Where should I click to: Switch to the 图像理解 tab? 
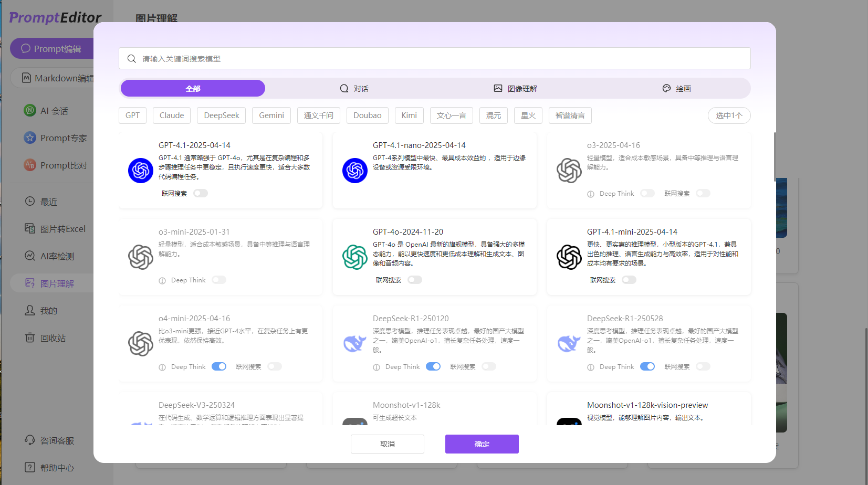click(x=516, y=89)
